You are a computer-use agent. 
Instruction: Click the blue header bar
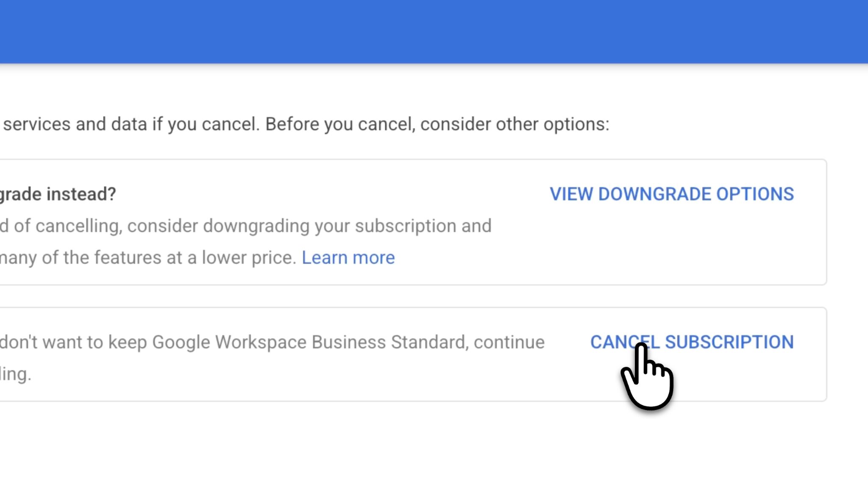point(434,31)
